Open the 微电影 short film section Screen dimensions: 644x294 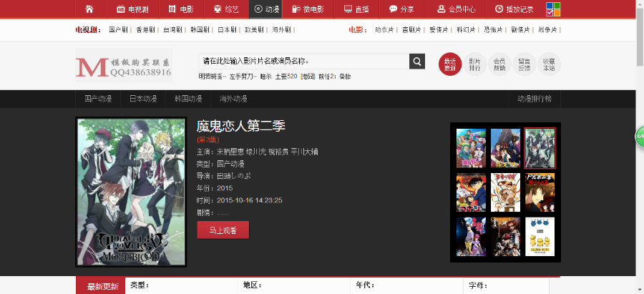click(307, 9)
